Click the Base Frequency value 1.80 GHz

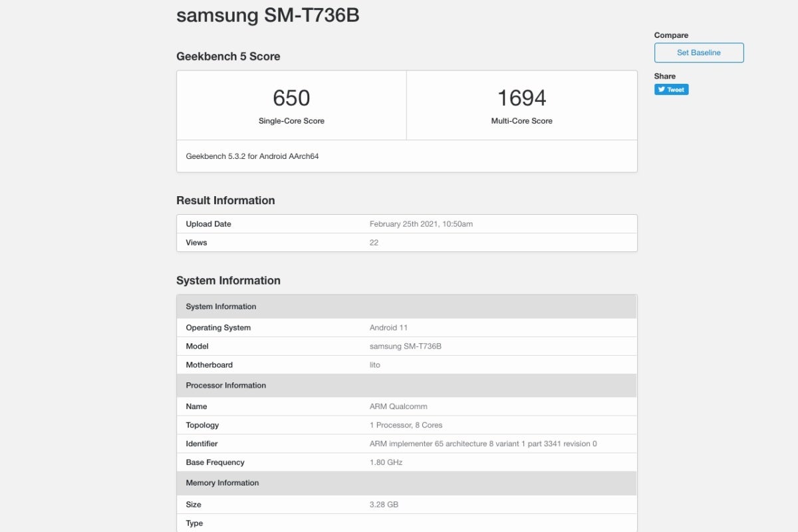coord(386,462)
